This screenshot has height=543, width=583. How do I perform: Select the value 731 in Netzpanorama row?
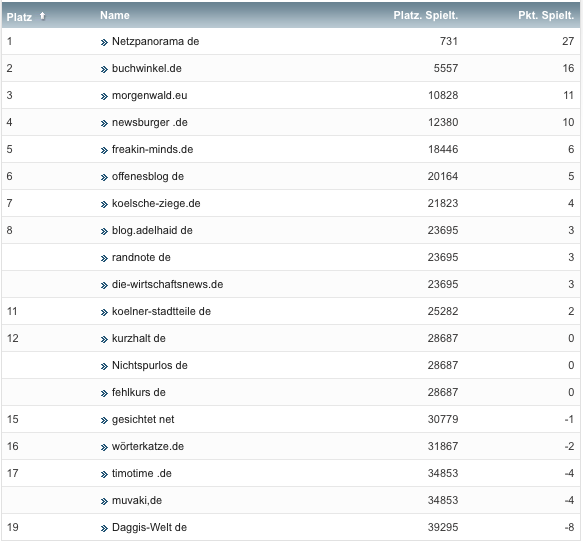449,41
